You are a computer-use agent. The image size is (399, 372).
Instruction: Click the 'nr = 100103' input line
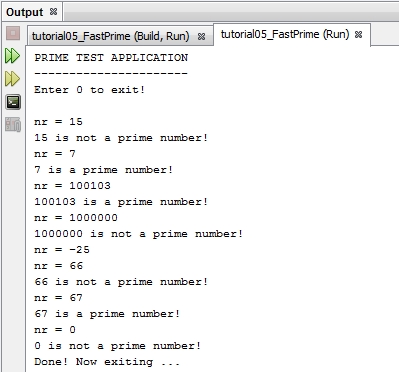[x=72, y=186]
